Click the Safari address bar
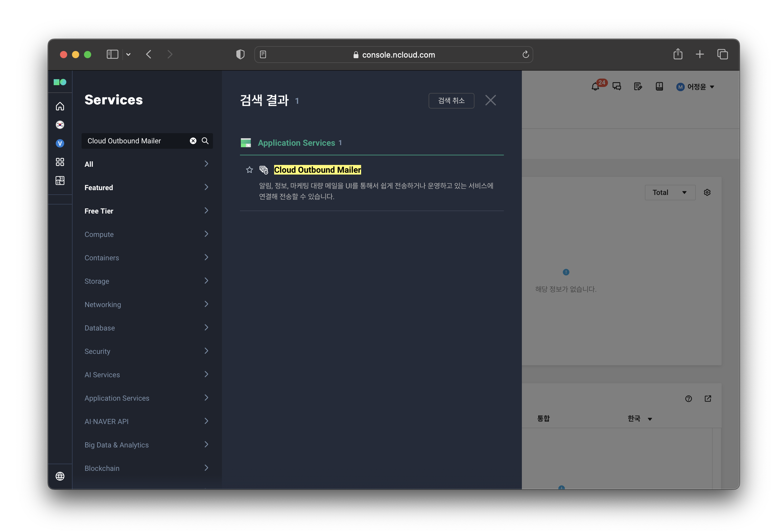 393,55
